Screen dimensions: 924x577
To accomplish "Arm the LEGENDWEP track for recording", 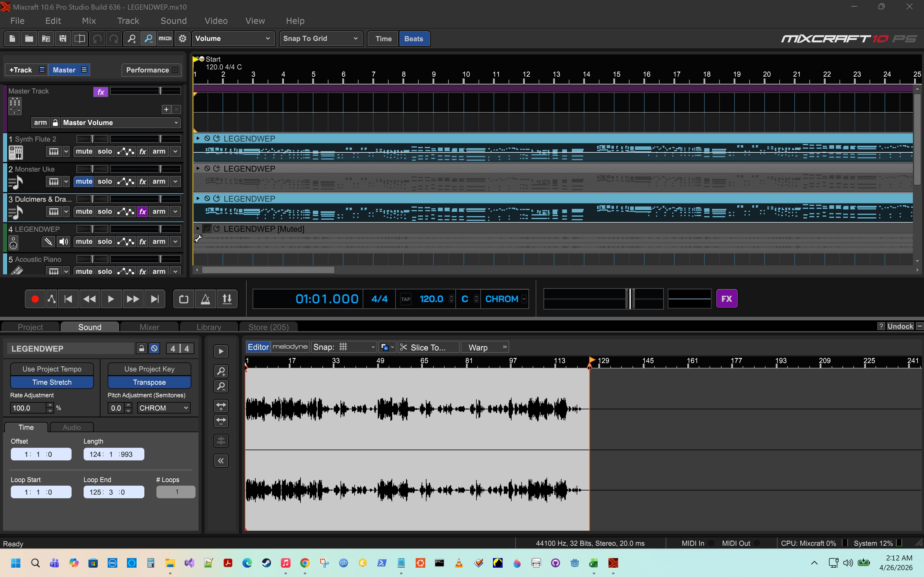I will (159, 242).
